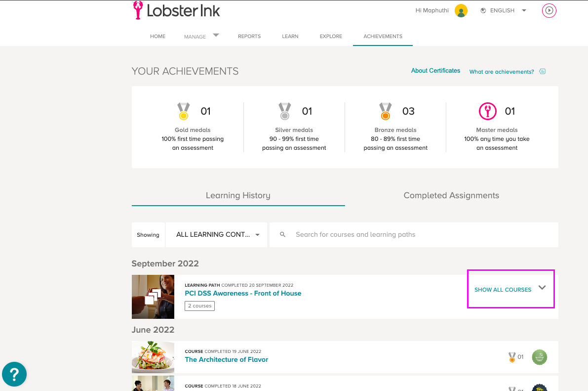Open the About Certificates link
Image resolution: width=588 pixels, height=391 pixels.
[x=435, y=71]
